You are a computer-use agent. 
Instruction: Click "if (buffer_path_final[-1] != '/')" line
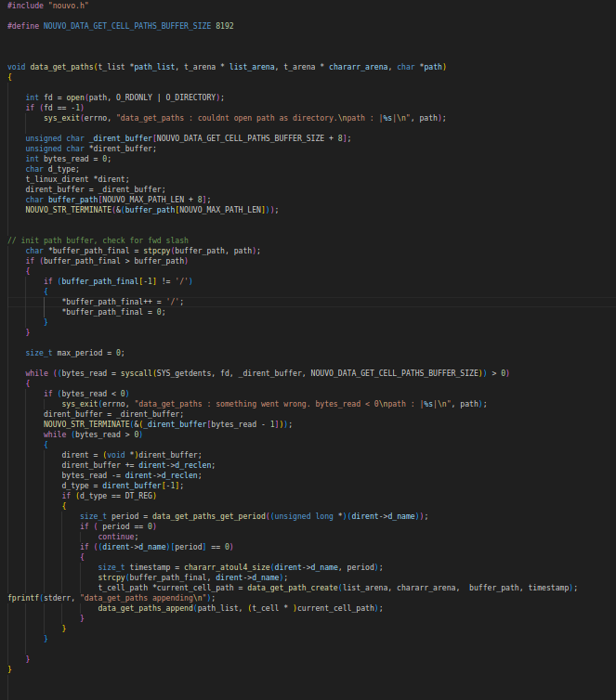pos(118,281)
